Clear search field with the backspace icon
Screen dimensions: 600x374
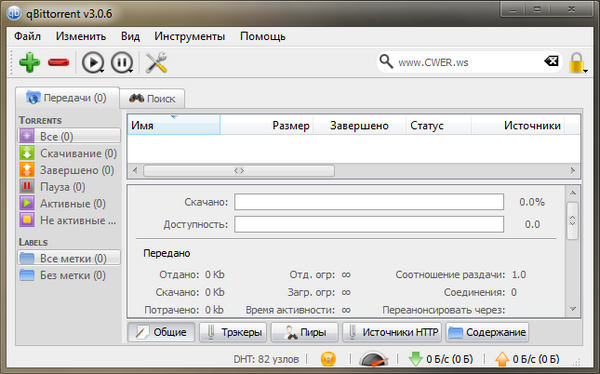point(551,61)
